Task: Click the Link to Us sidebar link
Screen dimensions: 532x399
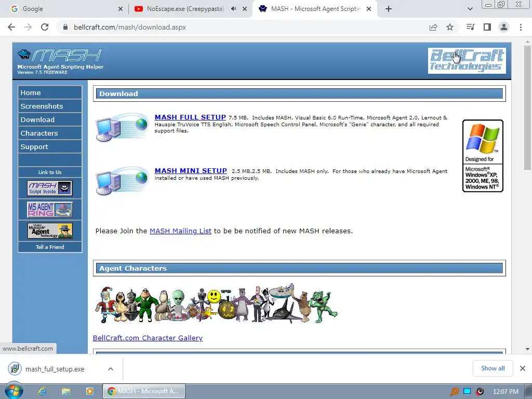Action: tap(50, 172)
